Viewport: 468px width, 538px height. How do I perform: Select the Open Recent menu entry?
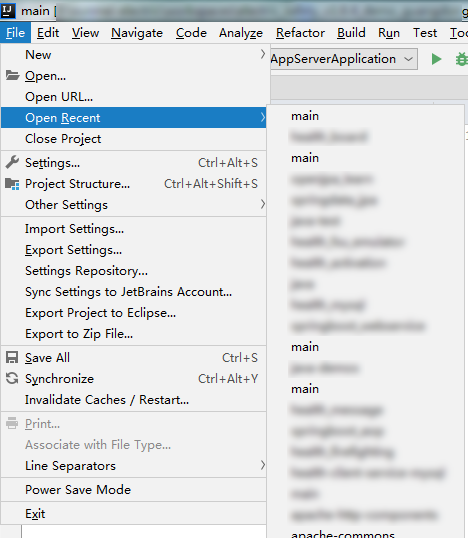pyautogui.click(x=134, y=118)
